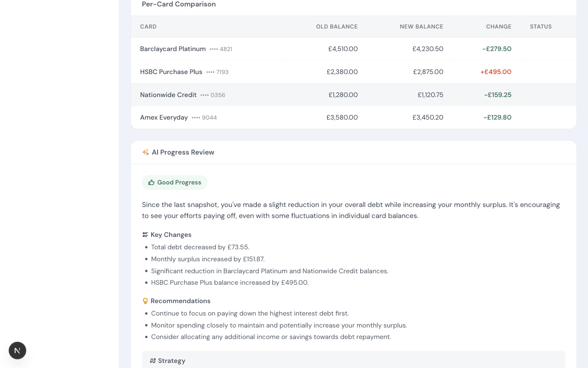The image size is (588, 368).
Task: Click the CHANGE column header
Action: (498, 26)
